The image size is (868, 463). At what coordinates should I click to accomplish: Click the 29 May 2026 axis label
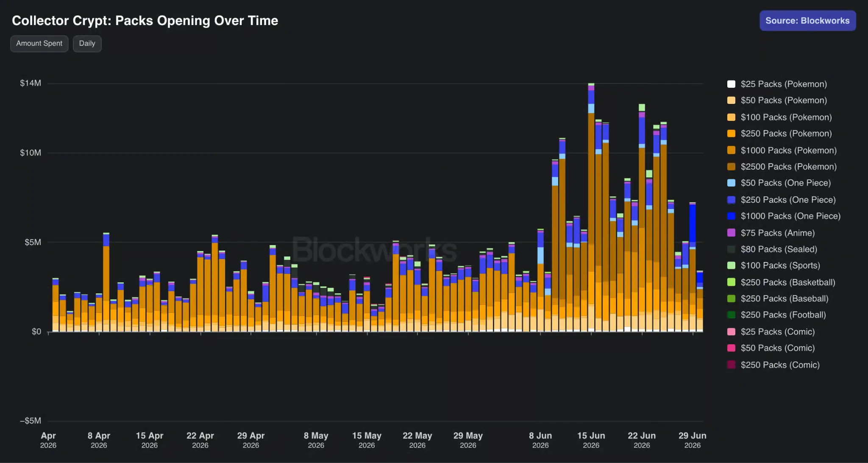tap(468, 440)
